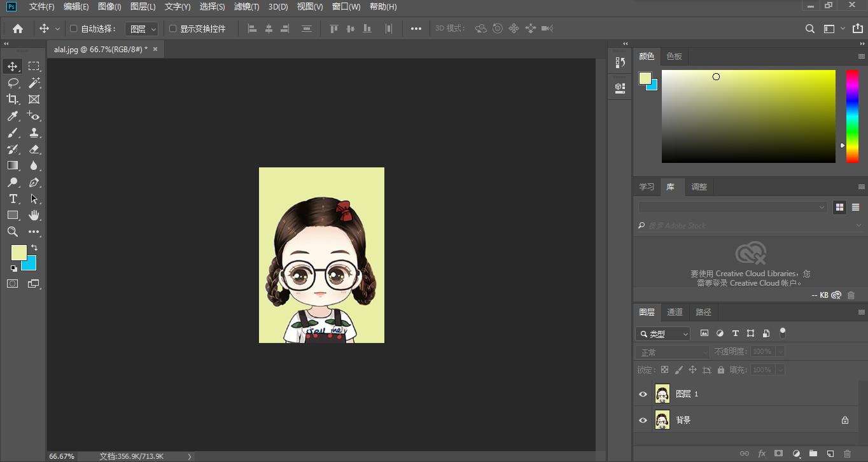Open the 类型 layer filter dropdown
This screenshot has width=868, height=462.
pos(662,333)
